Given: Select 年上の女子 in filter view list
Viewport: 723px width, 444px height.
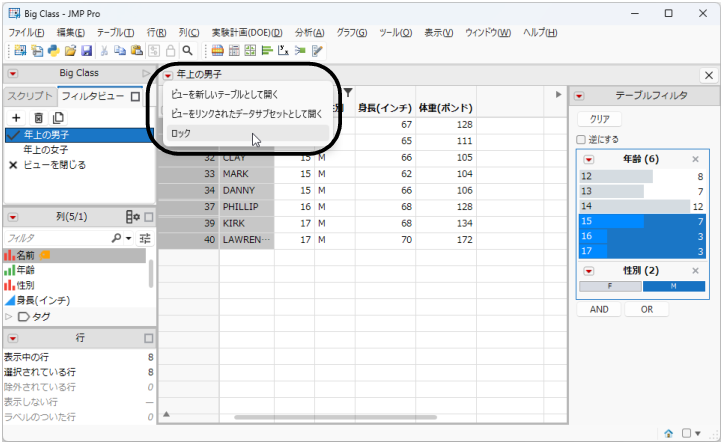Looking at the screenshot, I should (46, 150).
